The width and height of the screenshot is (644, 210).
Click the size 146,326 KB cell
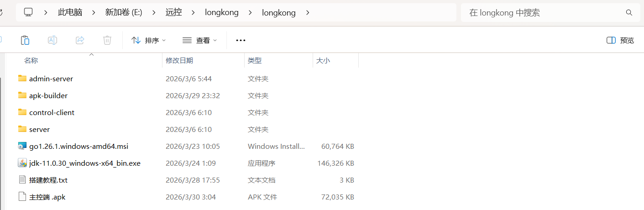pos(336,163)
